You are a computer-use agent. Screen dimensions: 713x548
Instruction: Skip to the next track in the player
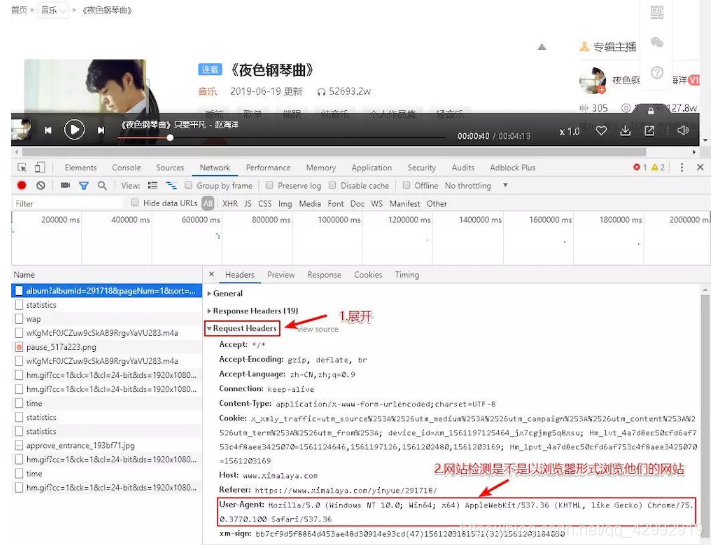pos(101,131)
